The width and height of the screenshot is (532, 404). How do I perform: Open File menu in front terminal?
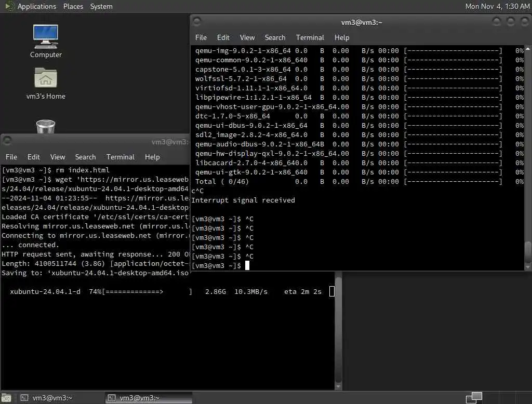point(201,38)
